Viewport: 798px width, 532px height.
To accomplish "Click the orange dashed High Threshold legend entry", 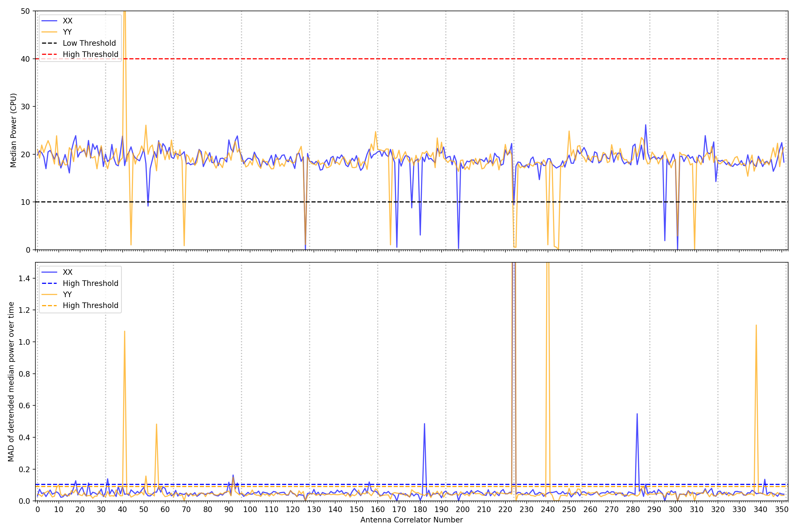I will click(x=90, y=305).
